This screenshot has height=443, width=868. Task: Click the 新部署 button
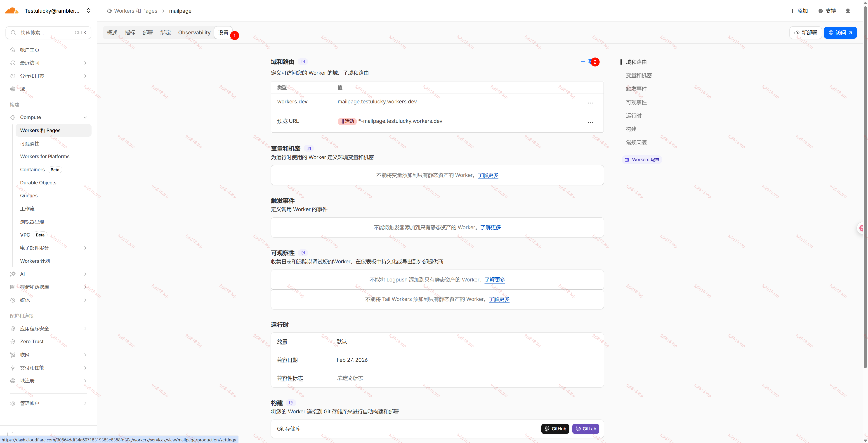coord(805,32)
